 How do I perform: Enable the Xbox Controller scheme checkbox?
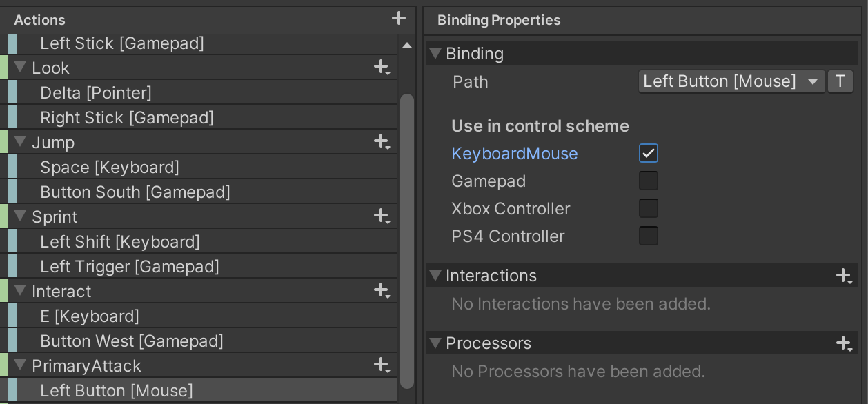[649, 208]
